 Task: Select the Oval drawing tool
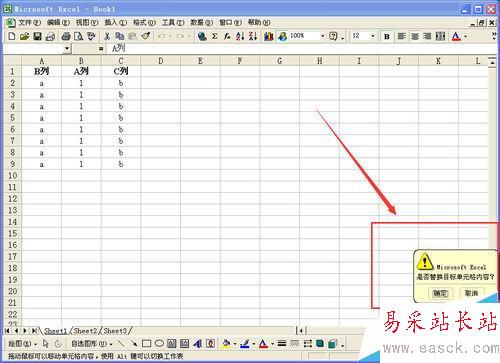click(159, 343)
